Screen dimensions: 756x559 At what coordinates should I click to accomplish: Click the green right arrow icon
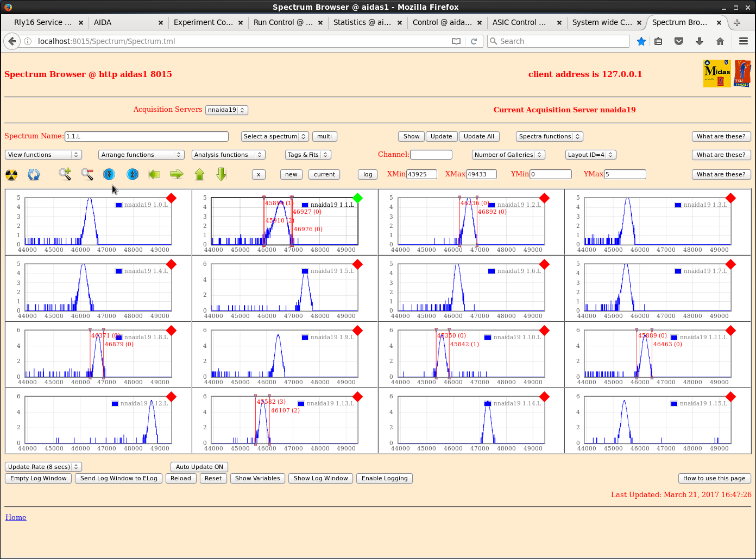(177, 174)
